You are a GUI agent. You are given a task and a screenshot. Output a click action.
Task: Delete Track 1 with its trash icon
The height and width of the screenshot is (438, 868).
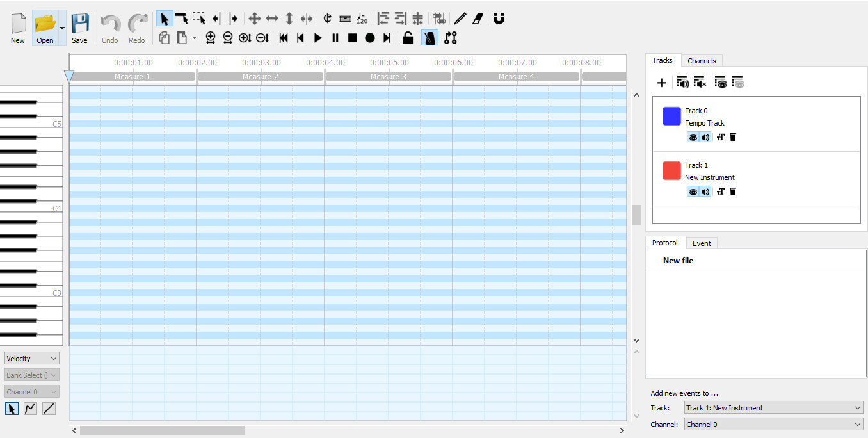point(733,191)
